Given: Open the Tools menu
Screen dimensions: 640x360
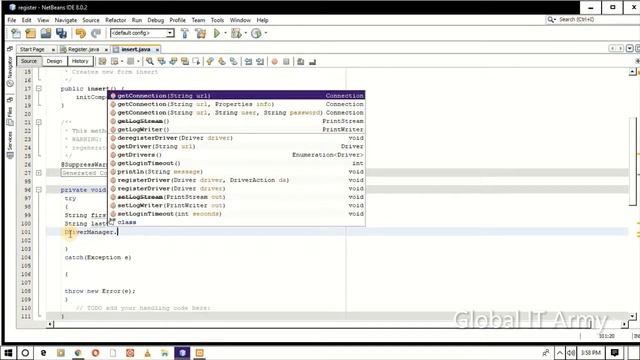Looking at the screenshot, I should point(217,20).
